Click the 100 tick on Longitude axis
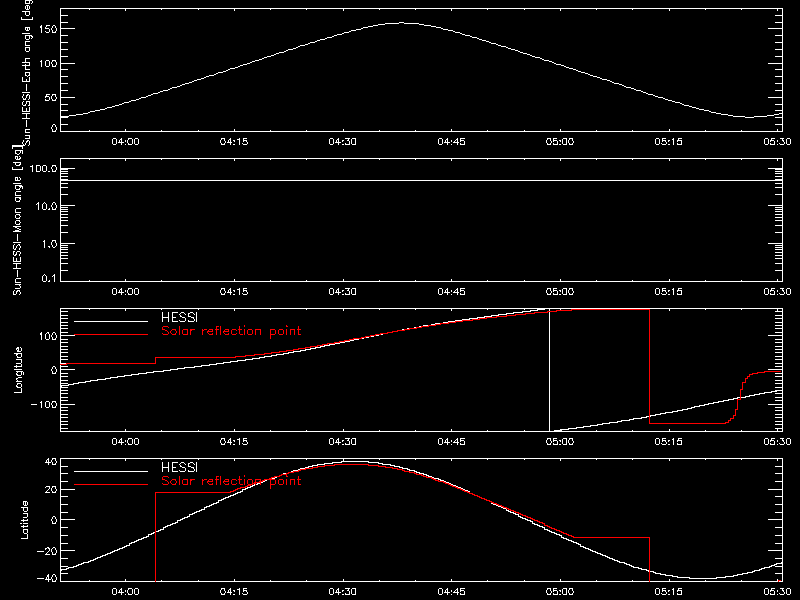Screen dimensions: 800x600 48,336
